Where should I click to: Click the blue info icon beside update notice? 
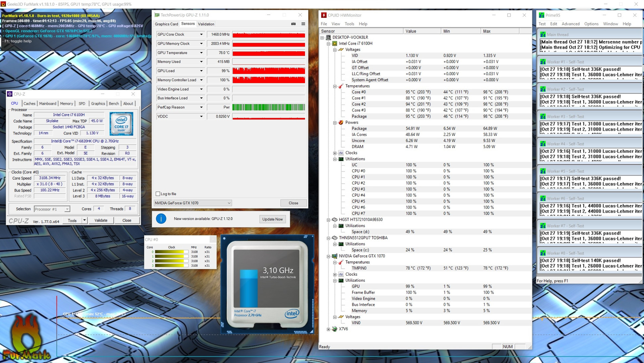coord(161,219)
